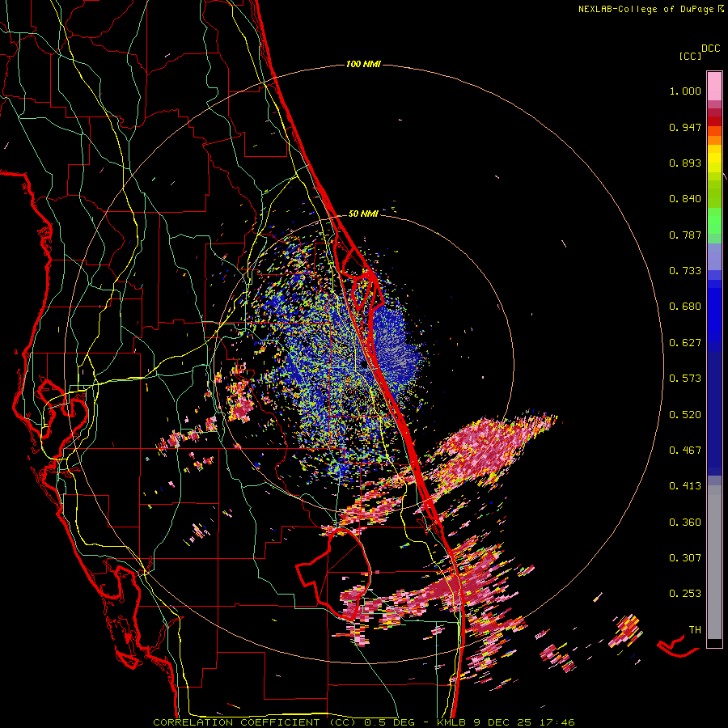728x728 pixels.
Task: Click the 100 NMI range ring label
Action: coord(363,64)
